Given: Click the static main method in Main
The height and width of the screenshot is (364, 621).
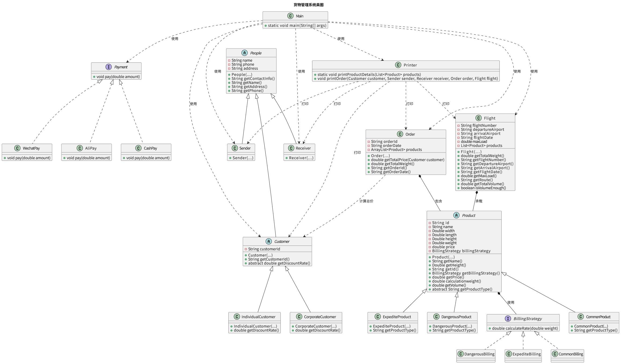Looking at the screenshot, I should tap(297, 25).
